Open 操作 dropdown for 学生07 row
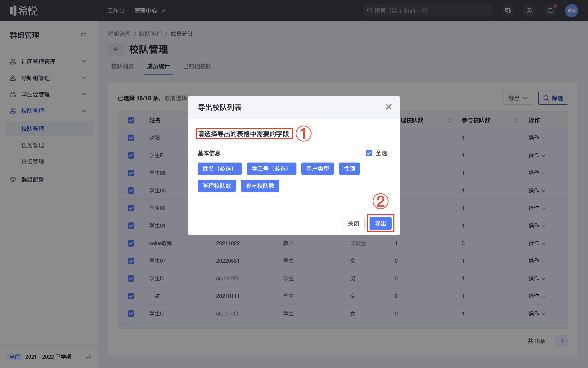The height and width of the screenshot is (368, 588). [x=537, y=261]
